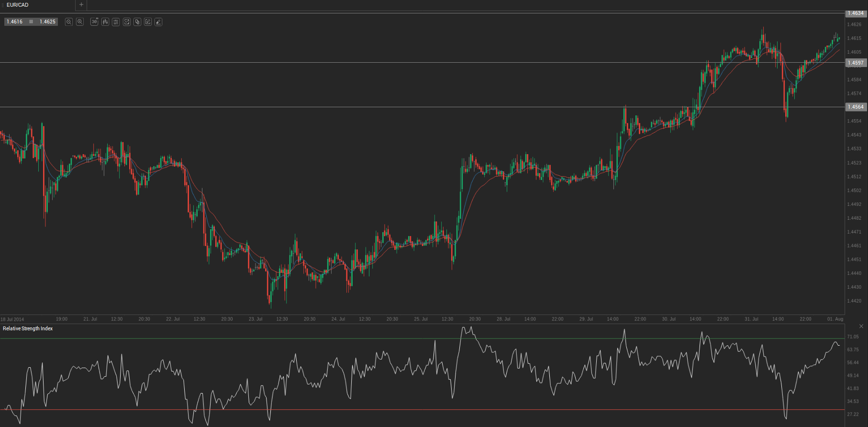Add a new chart tab
Image resolution: width=868 pixels, height=427 pixels.
point(81,5)
